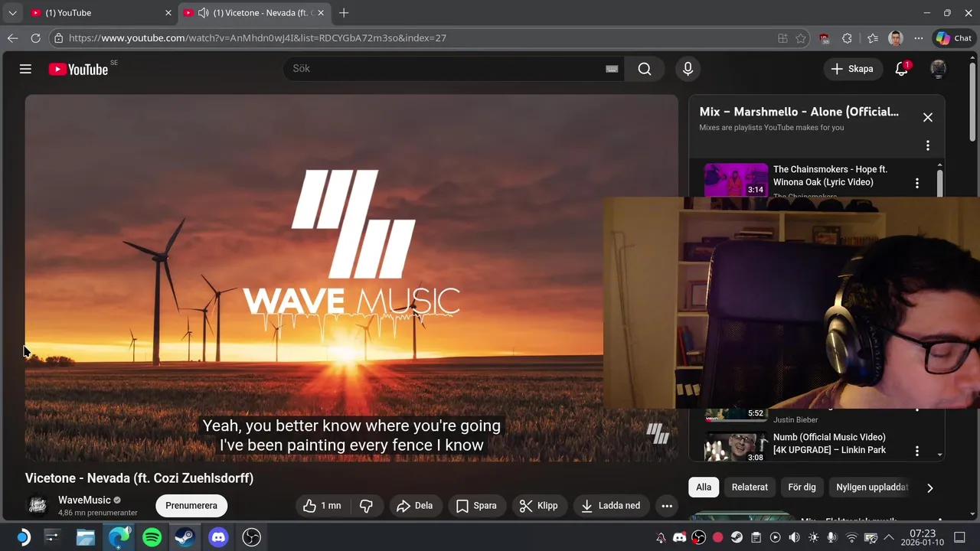Screen dimensions: 980x551
Task: Open new browser tab
Action: (344, 13)
